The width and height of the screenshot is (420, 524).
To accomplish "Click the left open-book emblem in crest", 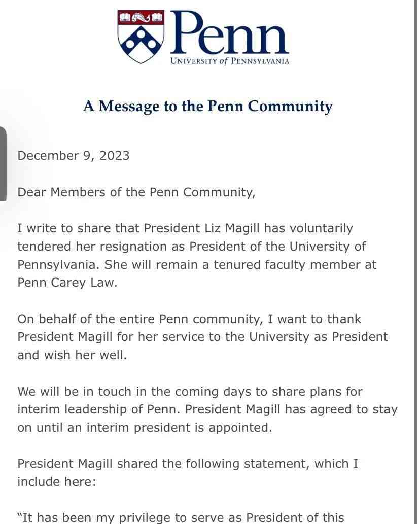I will (x=125, y=17).
